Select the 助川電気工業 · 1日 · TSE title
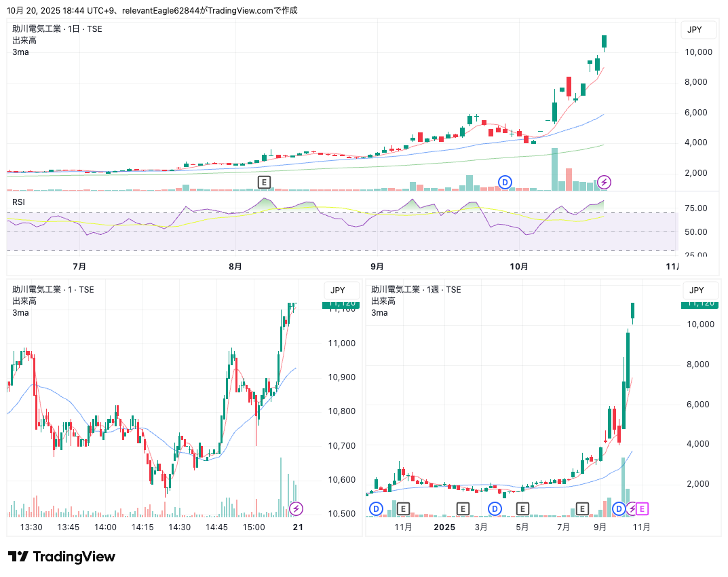This screenshot has width=728, height=577. pyautogui.click(x=57, y=29)
